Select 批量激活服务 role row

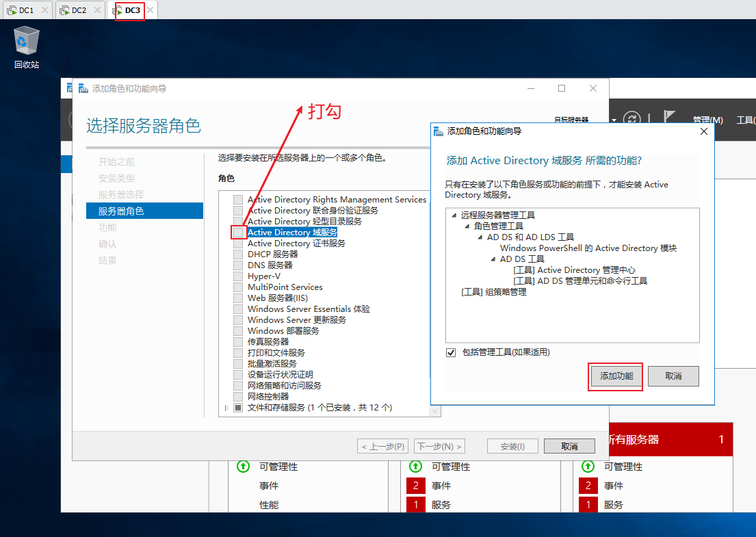[272, 363]
